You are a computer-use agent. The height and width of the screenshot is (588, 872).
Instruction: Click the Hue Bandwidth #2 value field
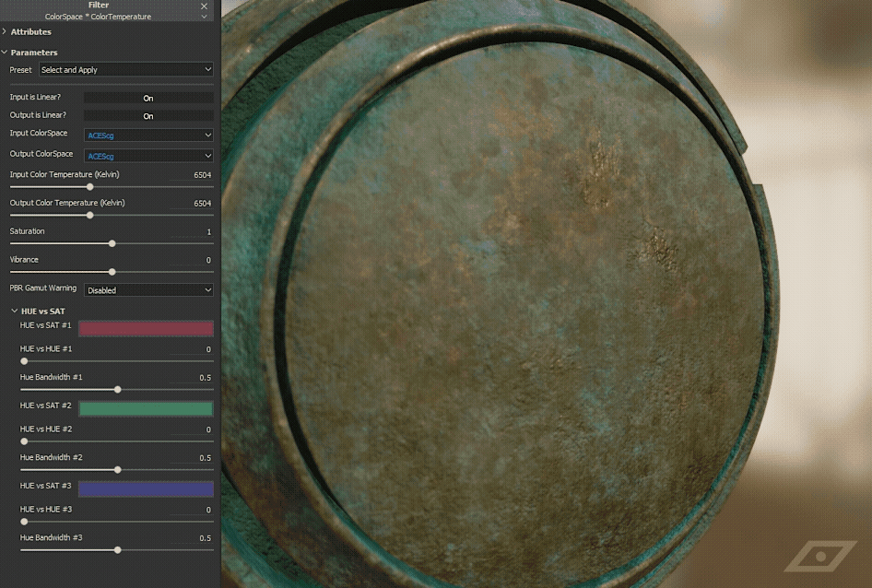click(192, 458)
